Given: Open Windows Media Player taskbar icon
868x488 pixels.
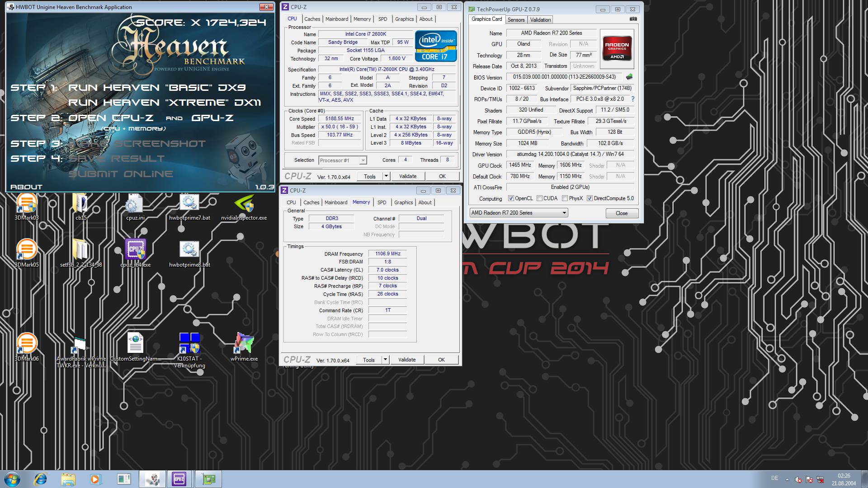Looking at the screenshot, I should (95, 479).
